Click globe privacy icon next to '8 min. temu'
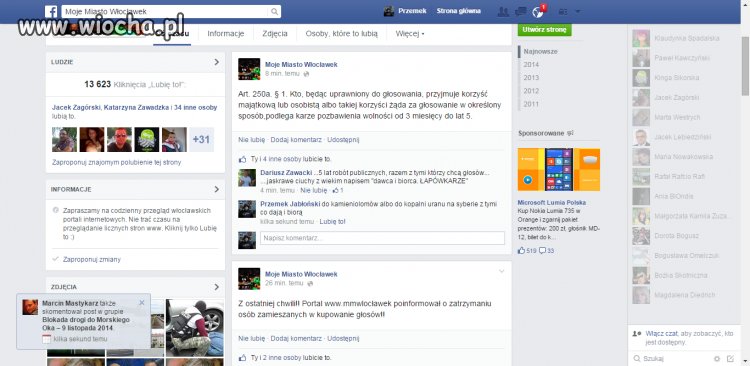Viewport: 750px width, 366px height. [x=306, y=74]
